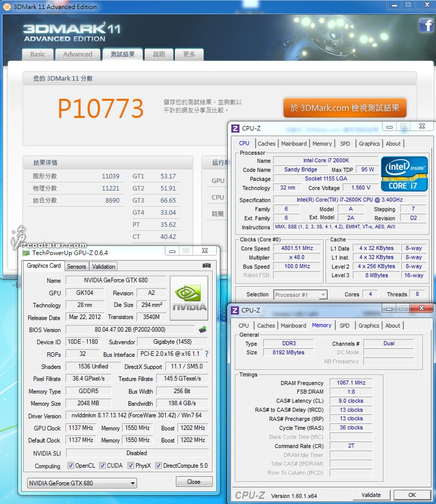Screen dimensions: 436x504
Task: Open the Sensors tab in GPU-Z
Action: (x=76, y=267)
